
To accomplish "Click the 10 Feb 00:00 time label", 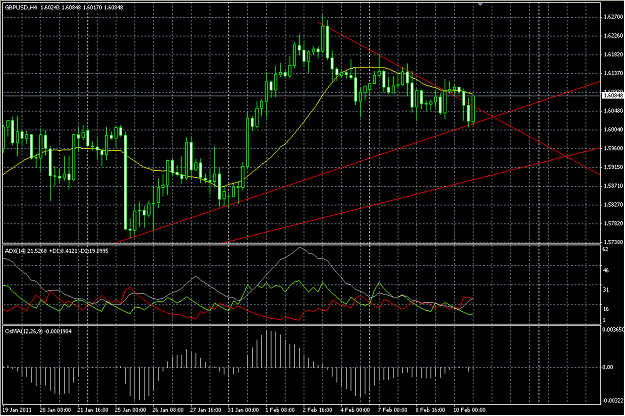I will click(469, 410).
